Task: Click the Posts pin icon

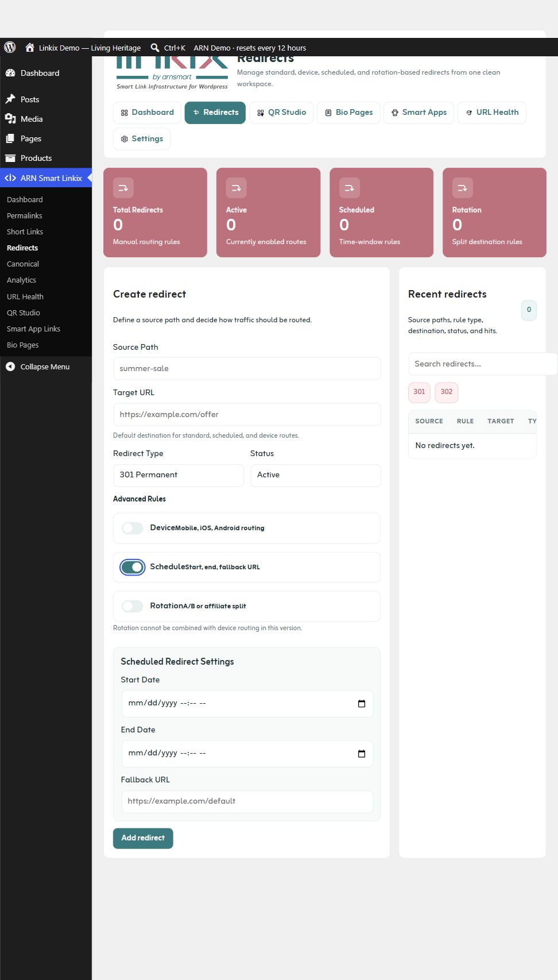Action: coord(10,99)
